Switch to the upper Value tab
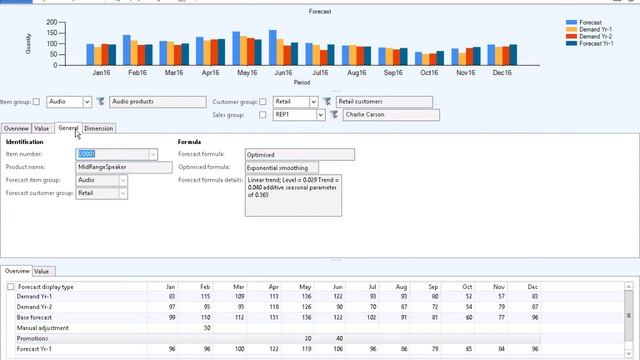640x360 pixels. pyautogui.click(x=42, y=128)
